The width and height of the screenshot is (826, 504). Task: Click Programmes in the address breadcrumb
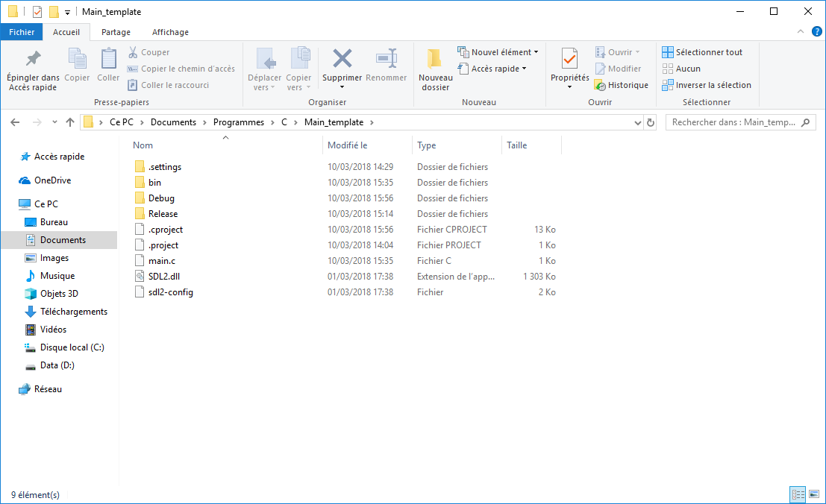(x=239, y=122)
